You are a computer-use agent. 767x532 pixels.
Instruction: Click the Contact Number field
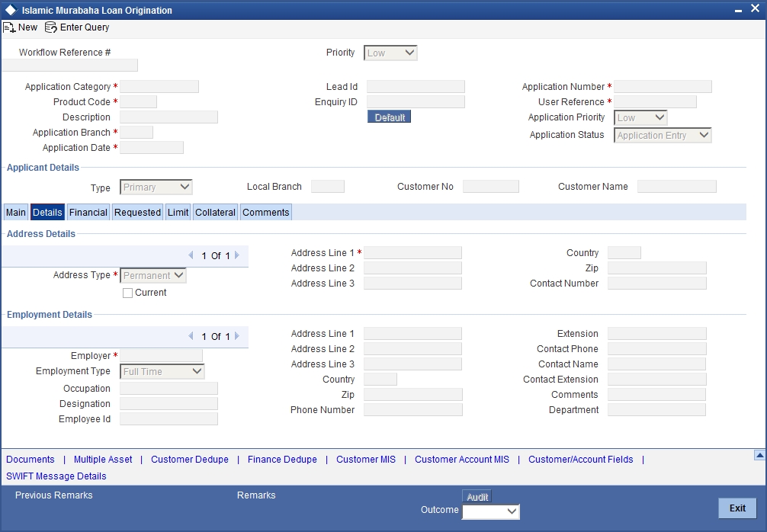[x=657, y=283]
